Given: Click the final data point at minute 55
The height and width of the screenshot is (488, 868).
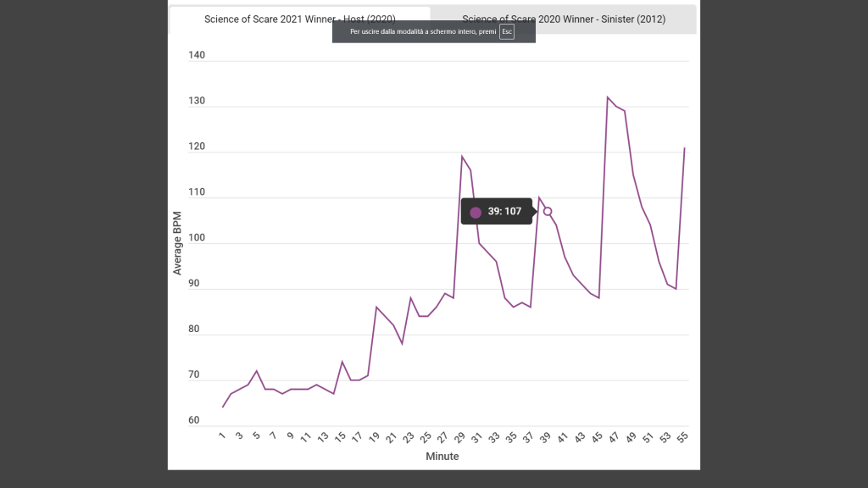Looking at the screenshot, I should (x=684, y=148).
